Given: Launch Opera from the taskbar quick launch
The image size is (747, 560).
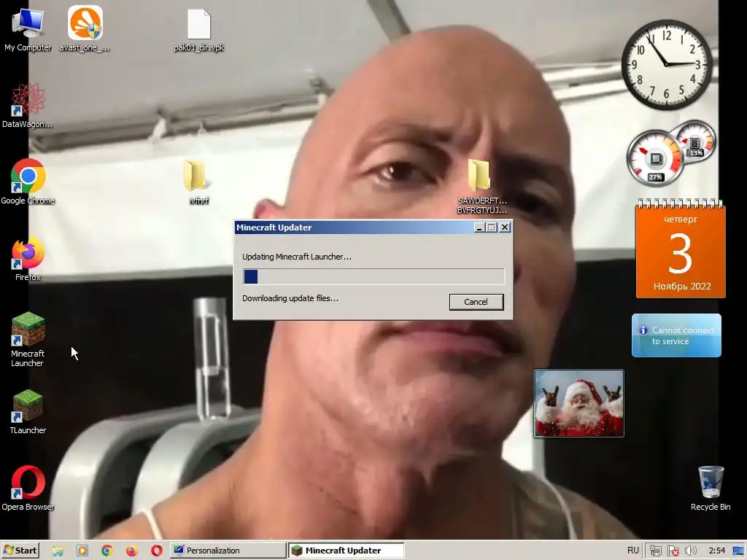Looking at the screenshot, I should click(x=156, y=551).
